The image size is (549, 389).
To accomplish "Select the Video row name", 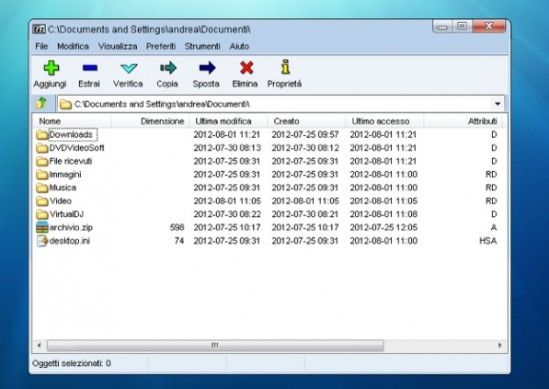I will tap(60, 201).
